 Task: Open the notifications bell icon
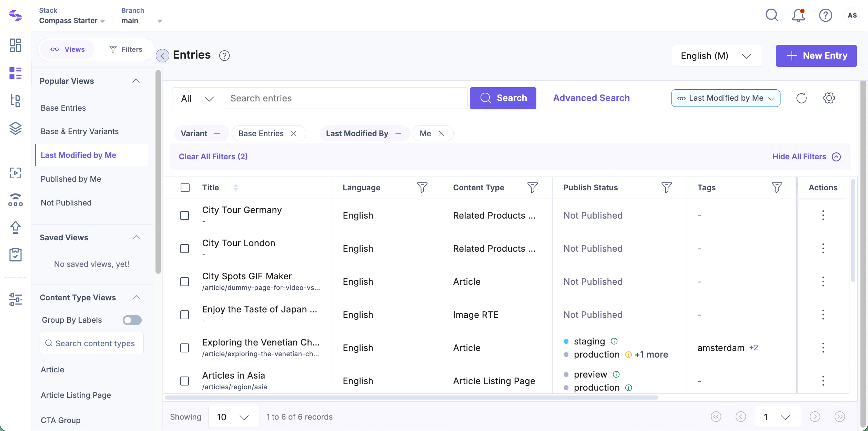(798, 16)
